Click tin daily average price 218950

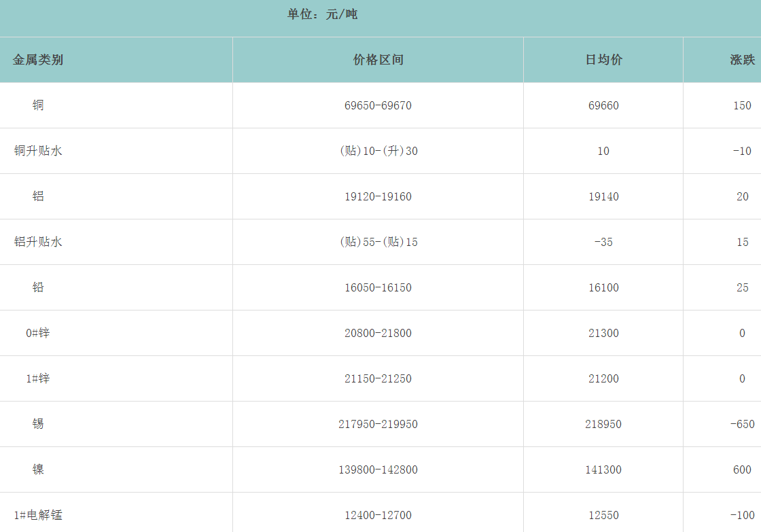[x=603, y=425]
